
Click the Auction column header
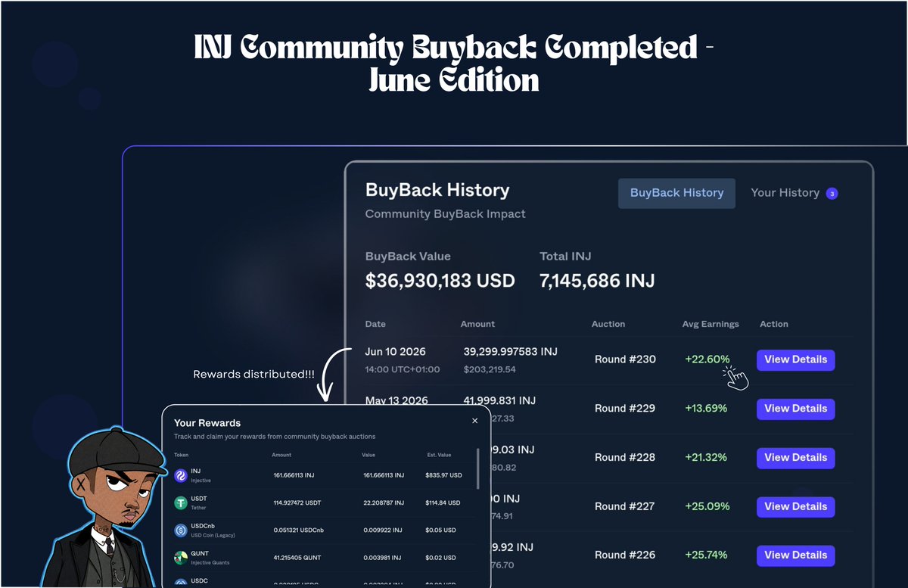[x=608, y=324]
